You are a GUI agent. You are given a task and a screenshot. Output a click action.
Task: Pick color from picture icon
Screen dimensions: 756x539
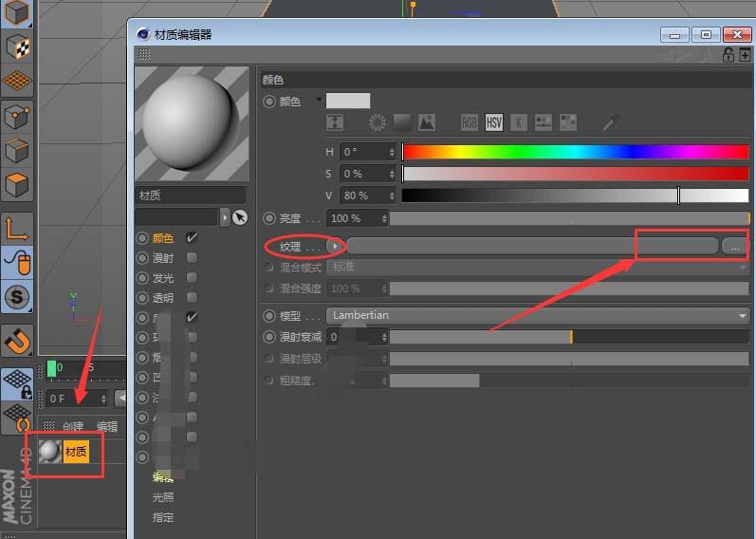click(x=427, y=122)
